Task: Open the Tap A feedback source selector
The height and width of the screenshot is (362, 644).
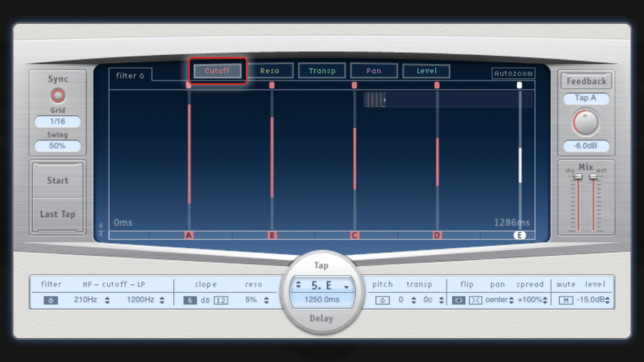Action: point(586,98)
